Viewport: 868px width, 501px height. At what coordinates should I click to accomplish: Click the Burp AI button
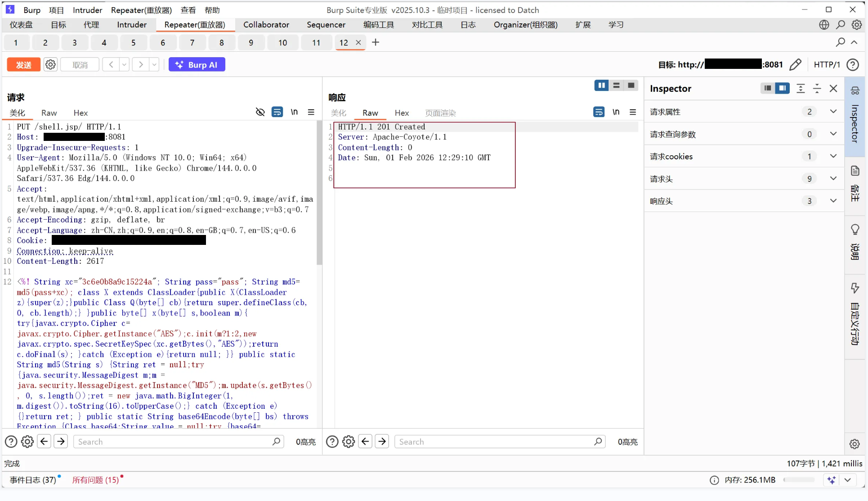click(197, 64)
